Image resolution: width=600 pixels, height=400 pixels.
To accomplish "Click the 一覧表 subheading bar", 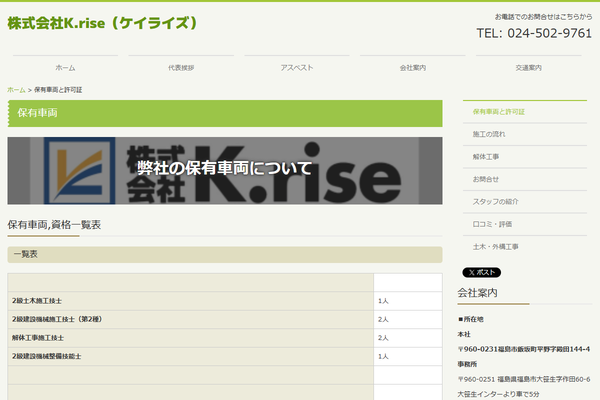I will pyautogui.click(x=225, y=255).
